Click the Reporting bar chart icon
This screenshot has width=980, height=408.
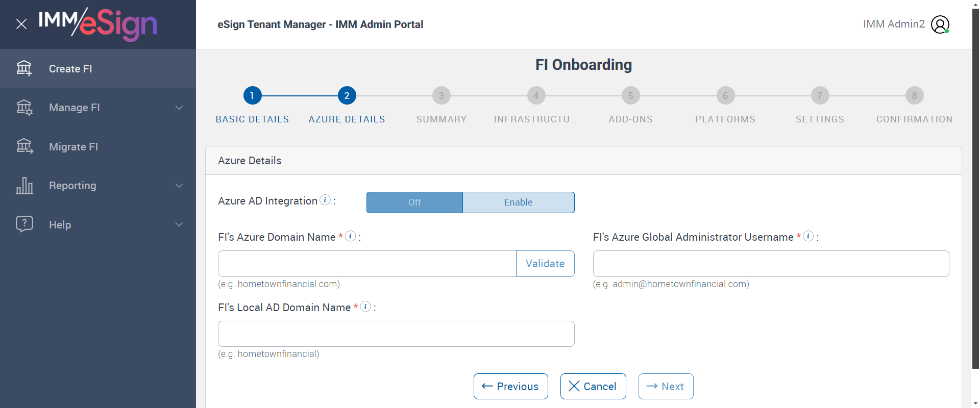tap(24, 186)
